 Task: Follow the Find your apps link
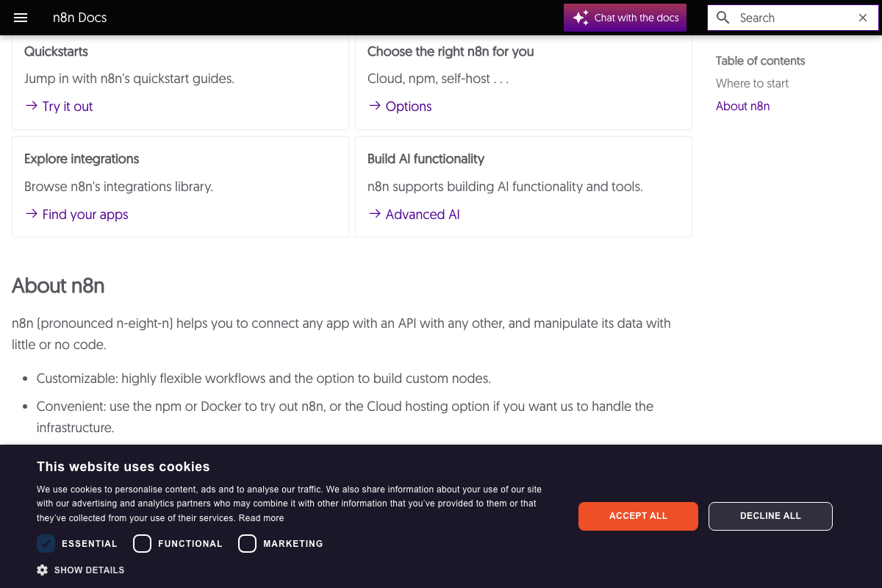click(85, 214)
